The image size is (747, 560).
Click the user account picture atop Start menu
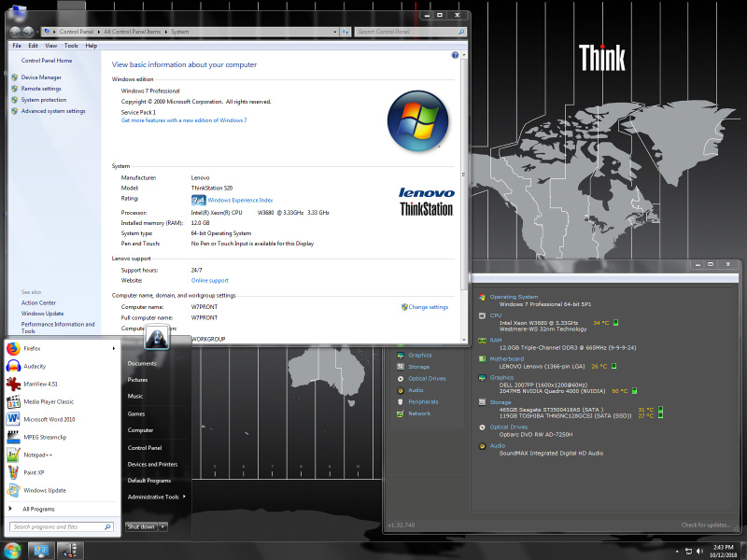[157, 337]
